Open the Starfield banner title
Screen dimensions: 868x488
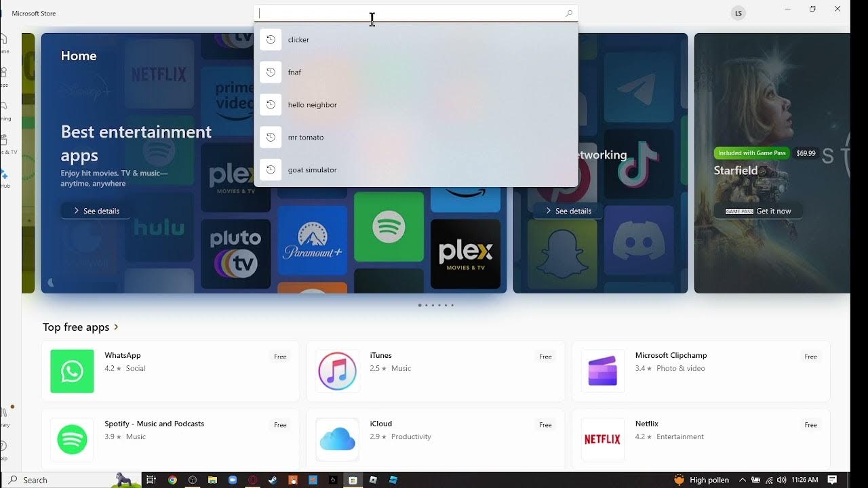coord(736,171)
